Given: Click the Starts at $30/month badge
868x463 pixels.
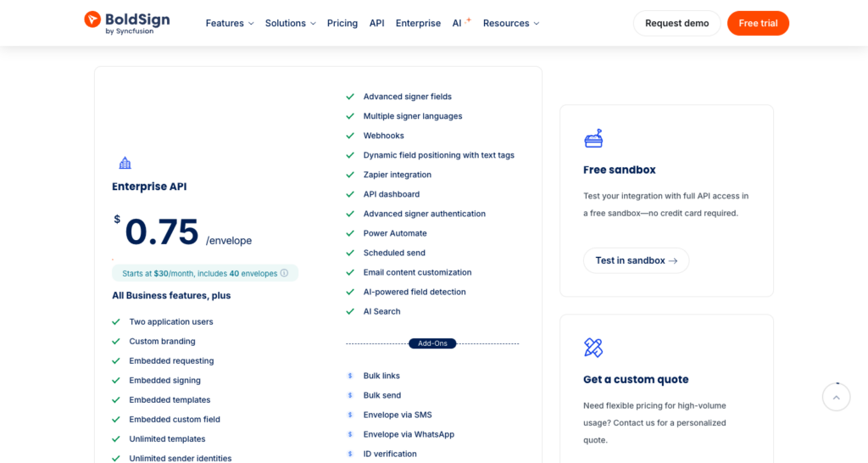Looking at the screenshot, I should point(205,273).
